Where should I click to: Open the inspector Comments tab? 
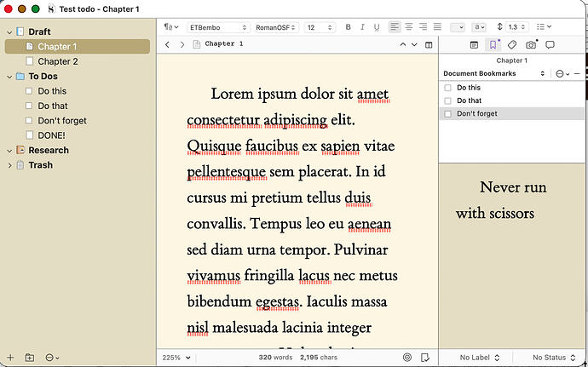coord(550,45)
